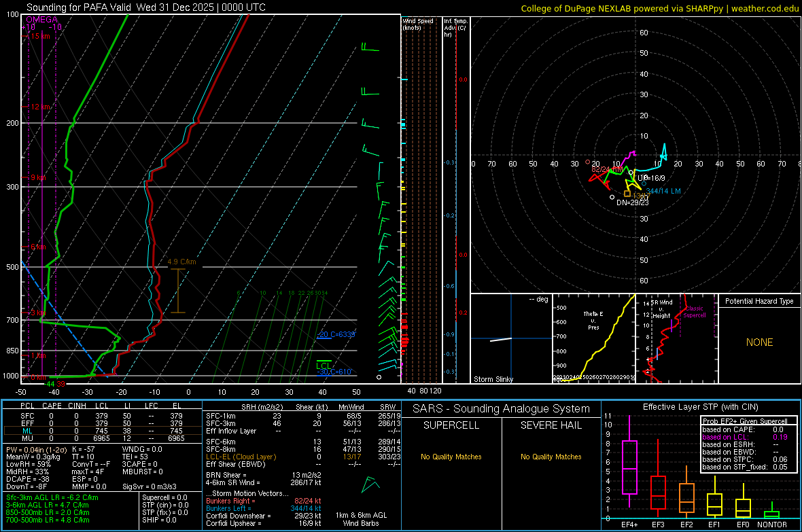Click 'Sfc-3km AGL LR = -6.2 C/km'

52,497
